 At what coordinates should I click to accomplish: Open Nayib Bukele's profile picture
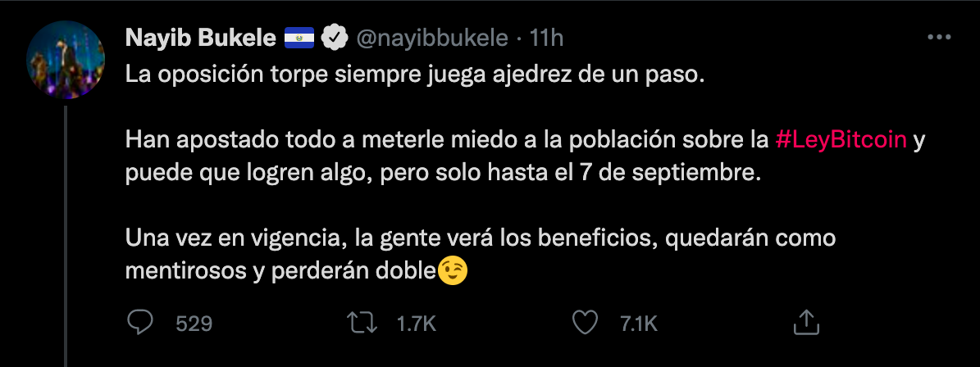pyautogui.click(x=66, y=60)
